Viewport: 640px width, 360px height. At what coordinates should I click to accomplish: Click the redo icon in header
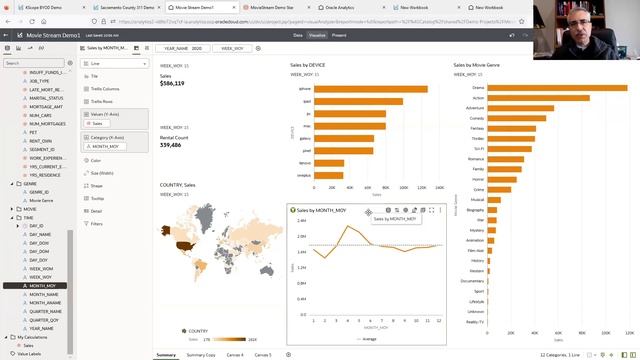coord(525,36)
